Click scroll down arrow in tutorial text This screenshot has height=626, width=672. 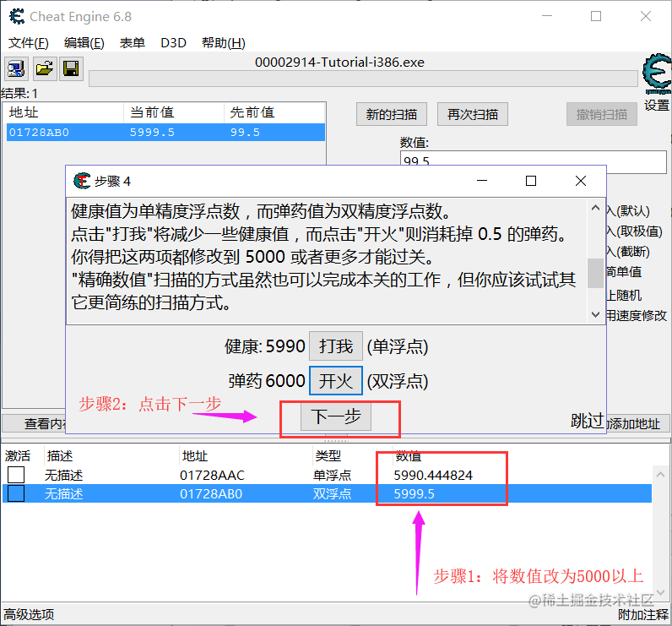click(x=595, y=314)
